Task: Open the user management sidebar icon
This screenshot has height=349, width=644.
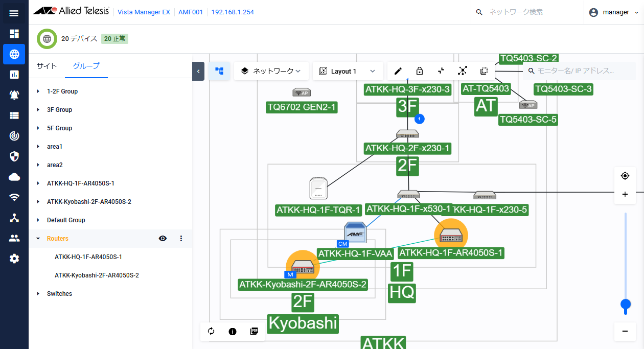Action: pyautogui.click(x=14, y=238)
